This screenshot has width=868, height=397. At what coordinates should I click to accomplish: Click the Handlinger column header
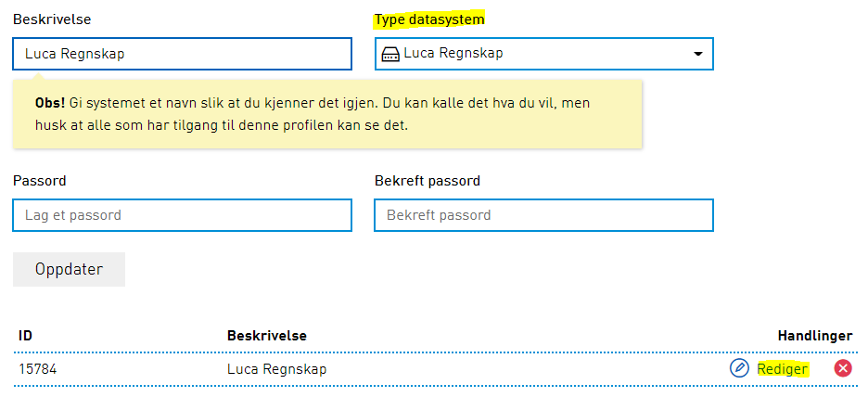[x=814, y=336]
